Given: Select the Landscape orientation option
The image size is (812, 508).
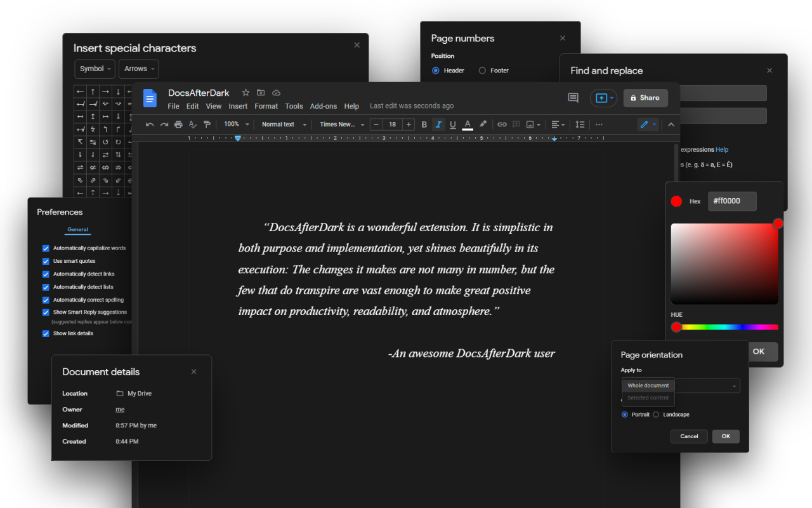Looking at the screenshot, I should tap(657, 415).
